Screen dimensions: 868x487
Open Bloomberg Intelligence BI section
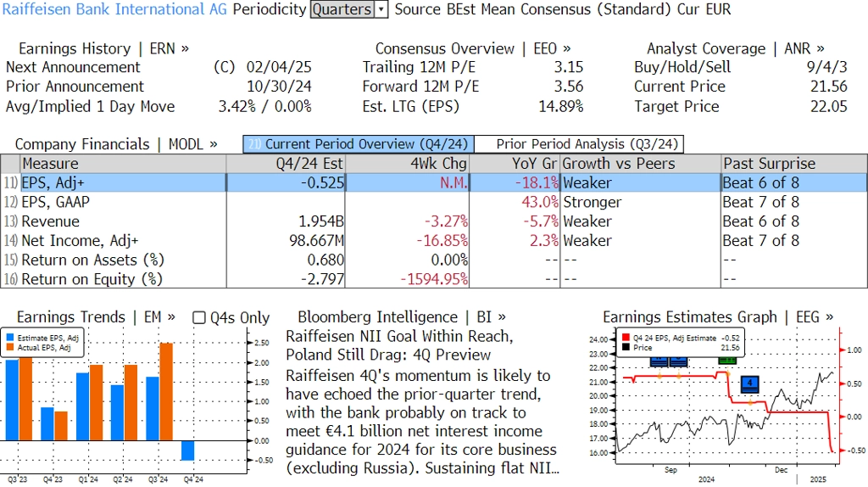tap(401, 317)
